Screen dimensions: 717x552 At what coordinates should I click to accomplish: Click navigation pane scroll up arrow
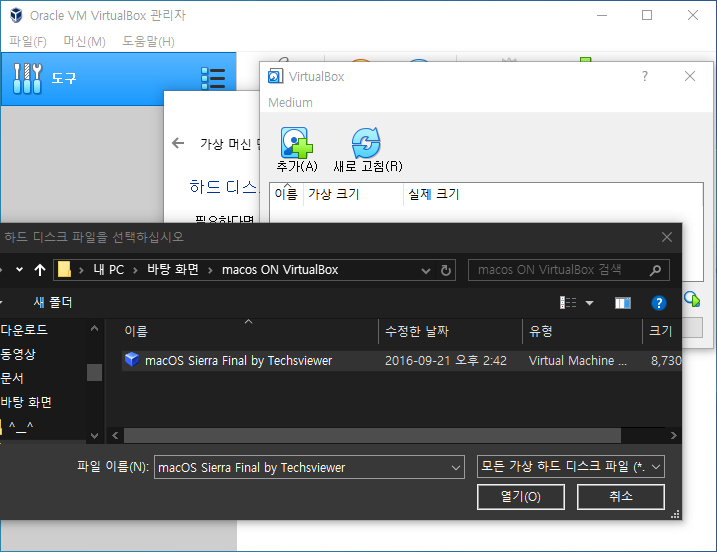94,328
